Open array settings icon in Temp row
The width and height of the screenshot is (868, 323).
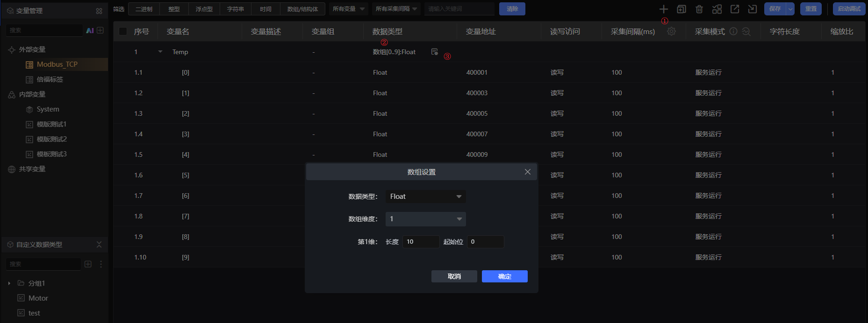coord(434,52)
